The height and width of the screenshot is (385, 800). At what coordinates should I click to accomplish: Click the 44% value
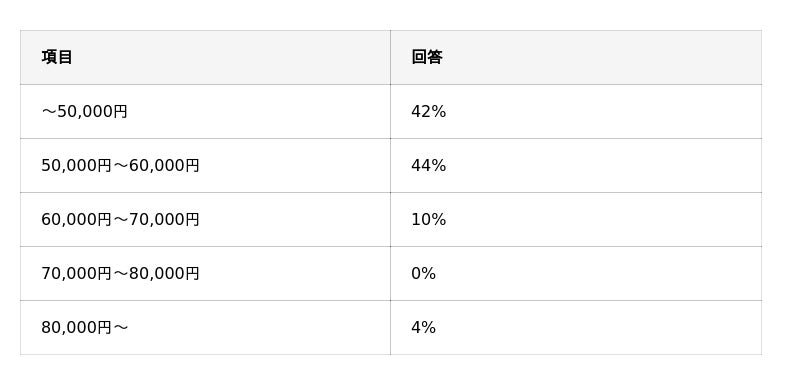click(429, 166)
